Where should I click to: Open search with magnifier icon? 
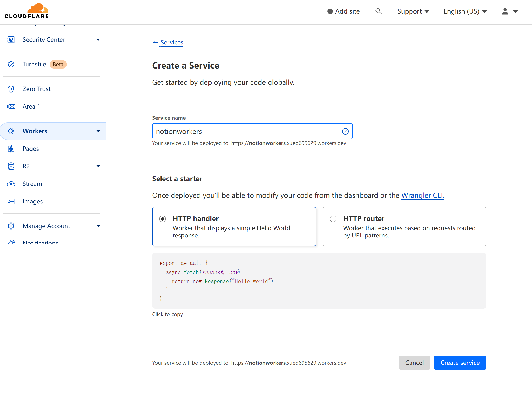coord(378,11)
